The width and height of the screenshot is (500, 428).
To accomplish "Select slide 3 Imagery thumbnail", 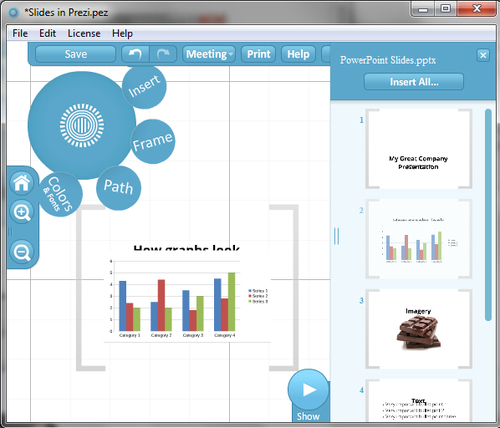I will point(419,329).
